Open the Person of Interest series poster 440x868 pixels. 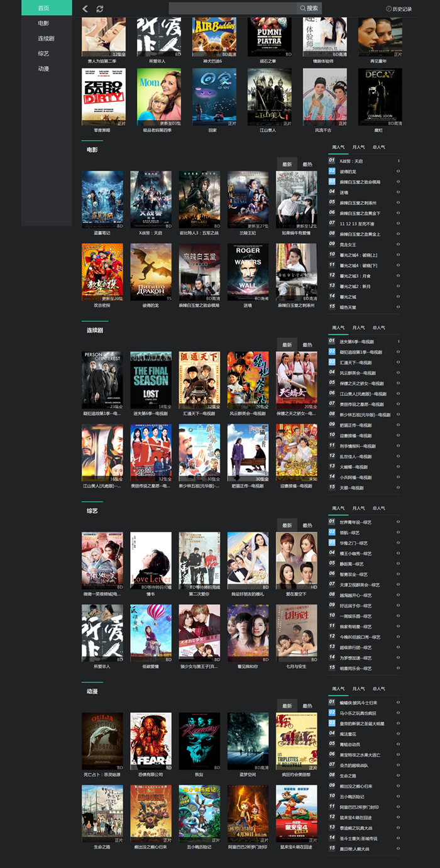point(102,380)
